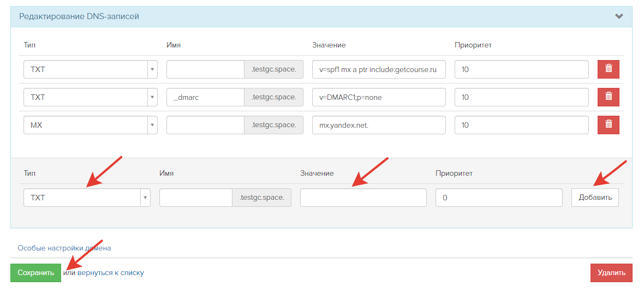Open the вернуться к списку link
644x292 pixels.
110,273
